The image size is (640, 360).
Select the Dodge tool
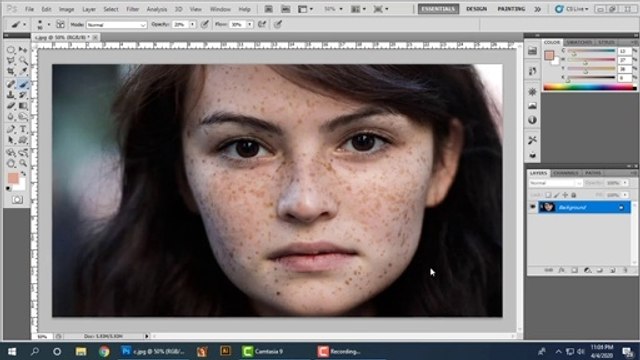pos(23,117)
